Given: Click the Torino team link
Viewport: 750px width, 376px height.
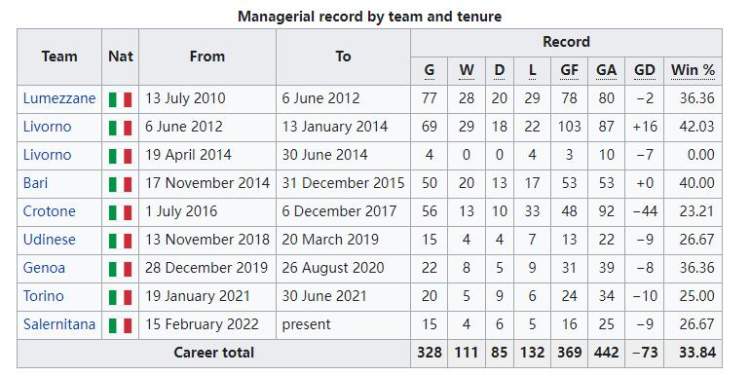Looking at the screenshot, I should (44, 296).
